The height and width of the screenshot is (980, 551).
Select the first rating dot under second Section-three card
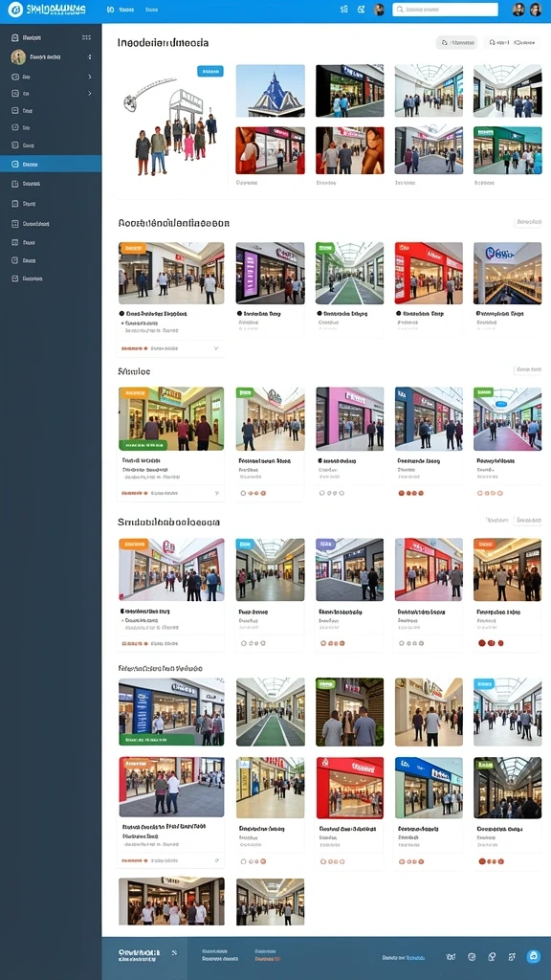pos(244,642)
